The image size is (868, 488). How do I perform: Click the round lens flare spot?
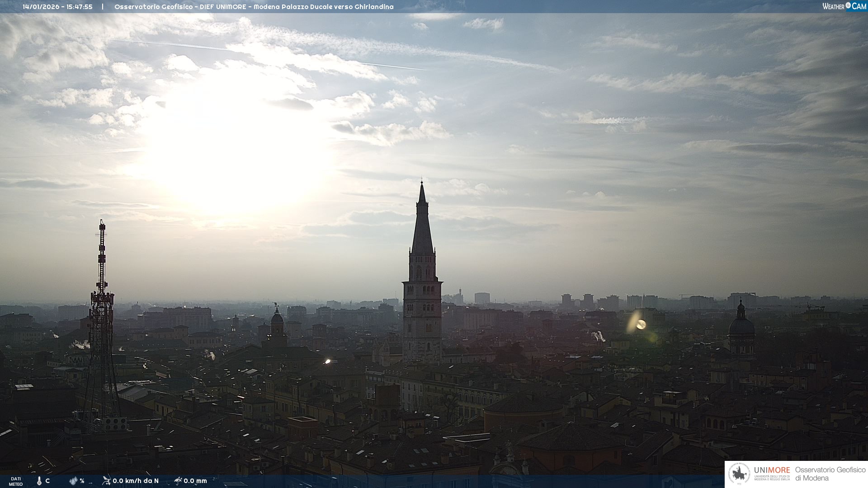tap(641, 324)
